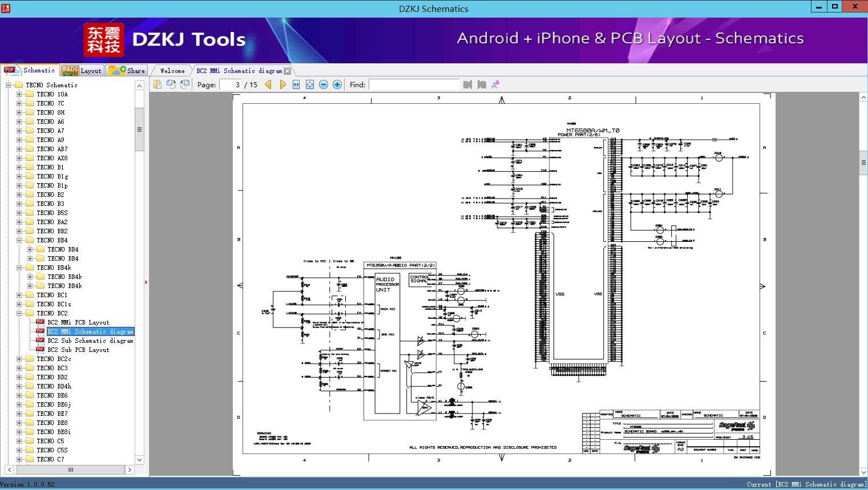Viewport: 868px width, 490px height.
Task: Click the folder icon of TECNO 10A
Action: coord(30,94)
